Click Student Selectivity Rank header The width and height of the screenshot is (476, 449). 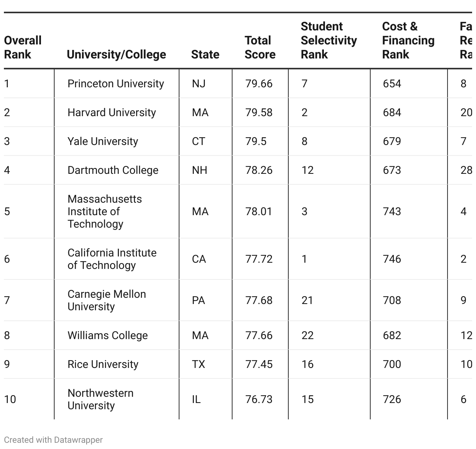(x=329, y=40)
